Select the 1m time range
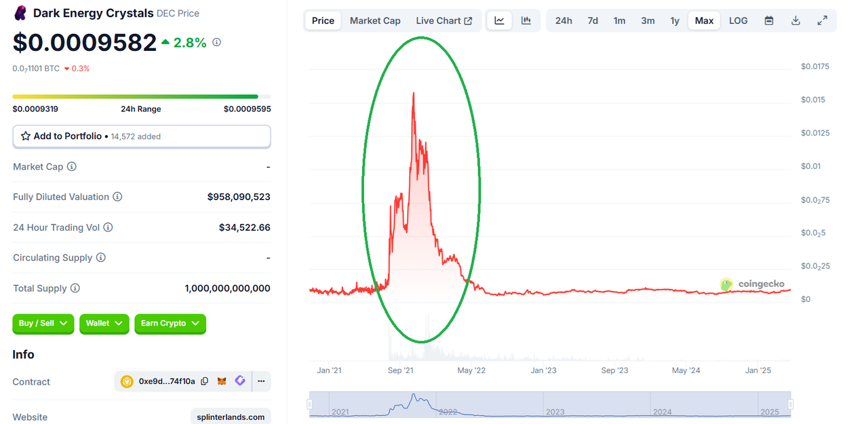The height and width of the screenshot is (424, 868). [x=620, y=20]
